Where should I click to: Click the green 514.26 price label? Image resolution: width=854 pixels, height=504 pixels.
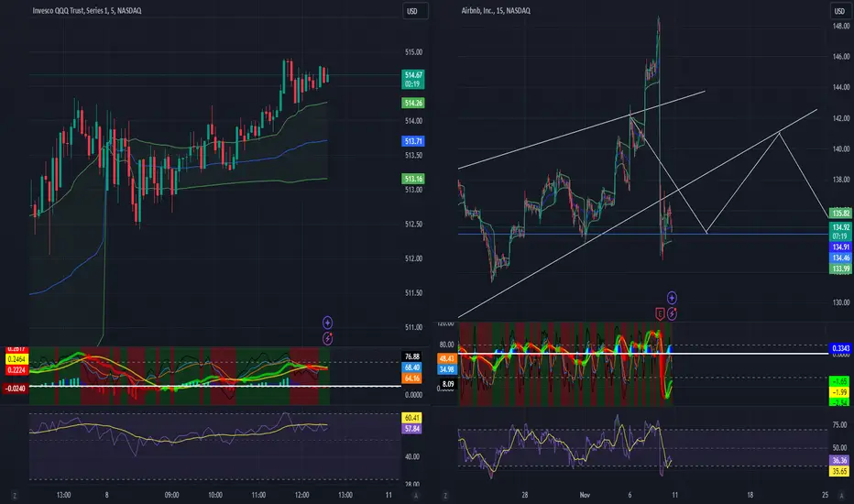(x=413, y=103)
